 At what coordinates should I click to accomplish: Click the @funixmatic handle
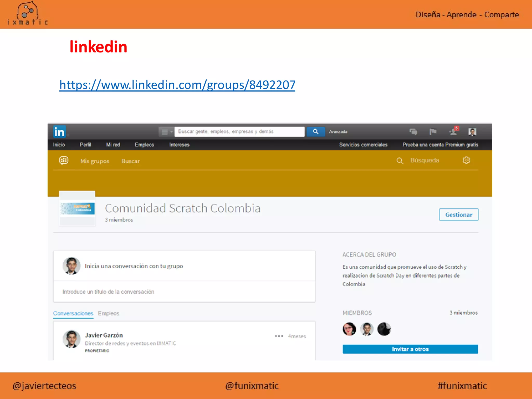(252, 386)
